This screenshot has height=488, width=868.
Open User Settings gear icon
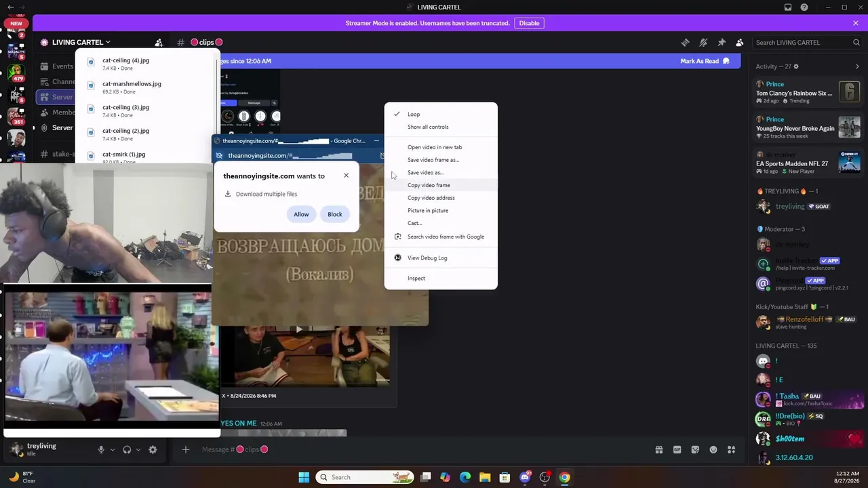click(153, 449)
